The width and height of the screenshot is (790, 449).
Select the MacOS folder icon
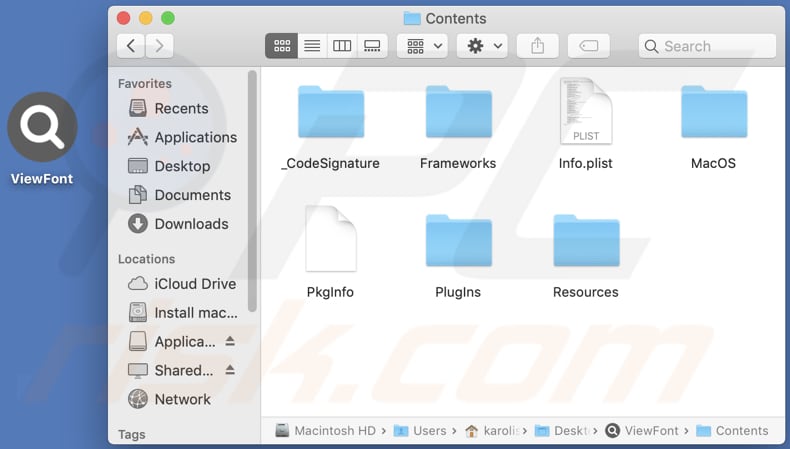[714, 111]
